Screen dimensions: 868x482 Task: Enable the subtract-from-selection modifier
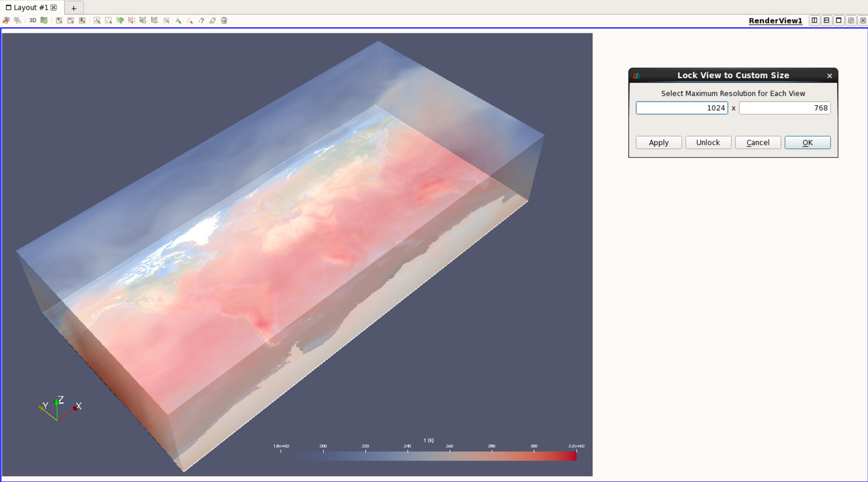(71, 20)
